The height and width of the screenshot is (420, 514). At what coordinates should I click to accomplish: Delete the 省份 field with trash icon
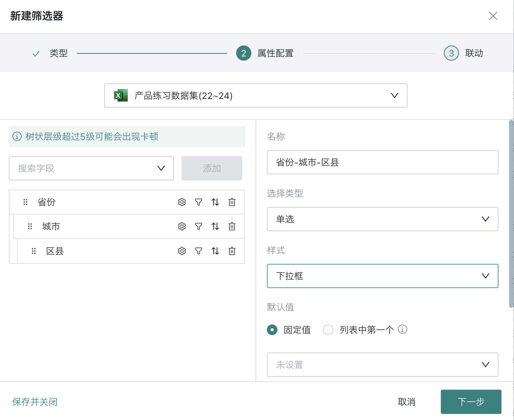[x=232, y=202]
